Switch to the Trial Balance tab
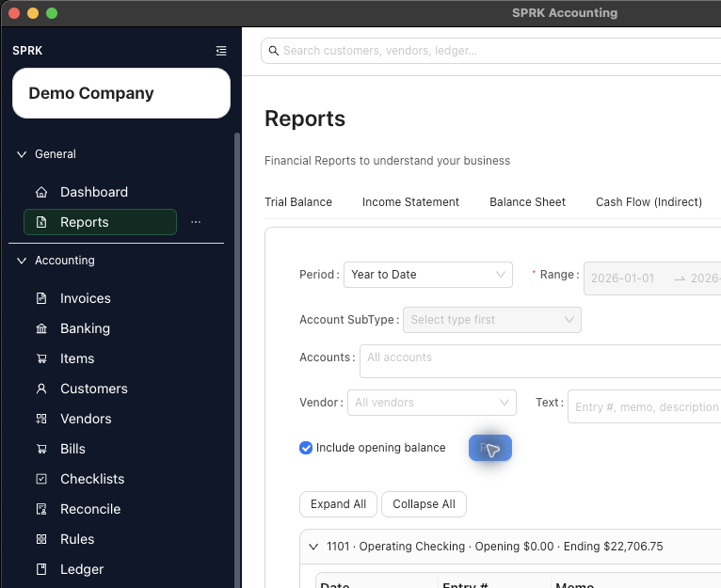Viewport: 721px width, 588px height. (298, 202)
